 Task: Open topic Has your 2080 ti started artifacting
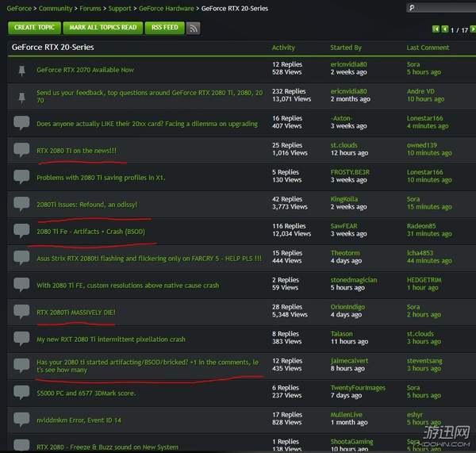coord(148,366)
